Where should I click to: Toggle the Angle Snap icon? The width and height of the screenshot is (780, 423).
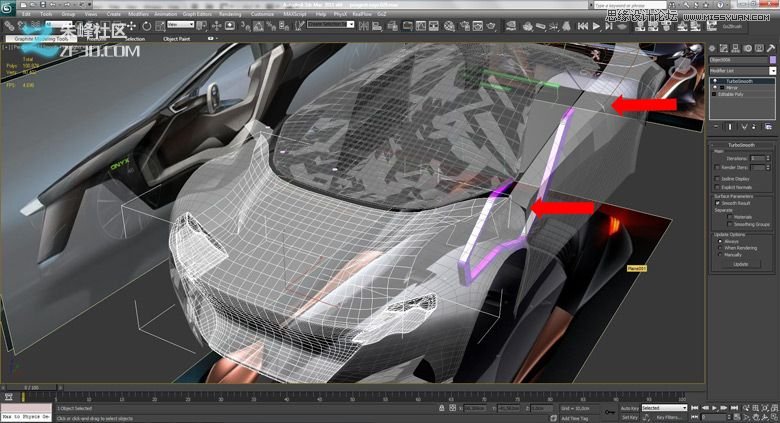[258, 25]
